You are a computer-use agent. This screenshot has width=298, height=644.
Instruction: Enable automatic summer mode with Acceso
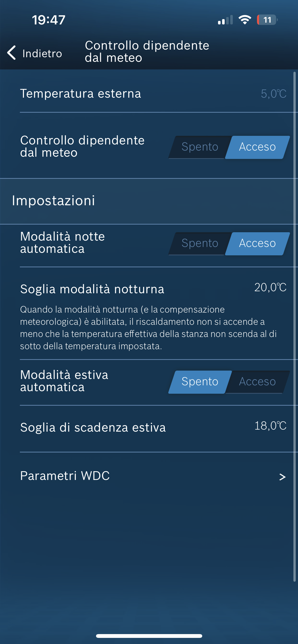click(x=257, y=382)
